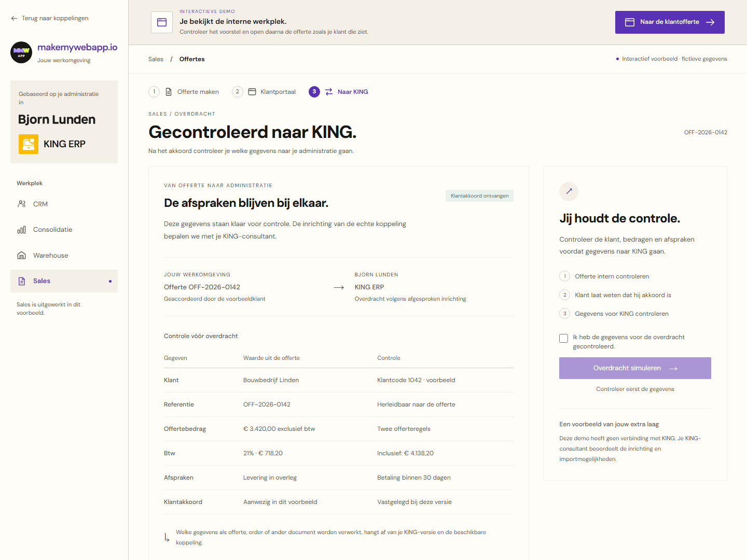Click the KING ERP yellow logo icon
The height and width of the screenshot is (560, 747).
29,144
